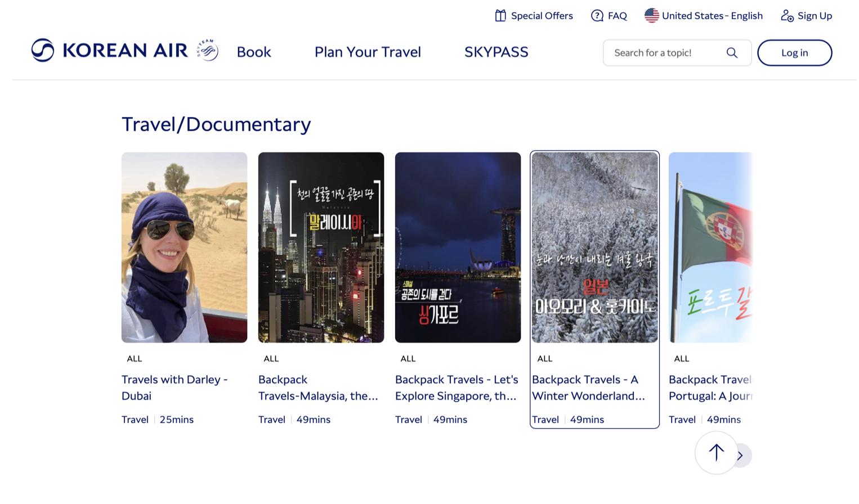The height and width of the screenshot is (504, 859).
Task: Click '25mins' under the Dubai card
Action: click(x=177, y=420)
